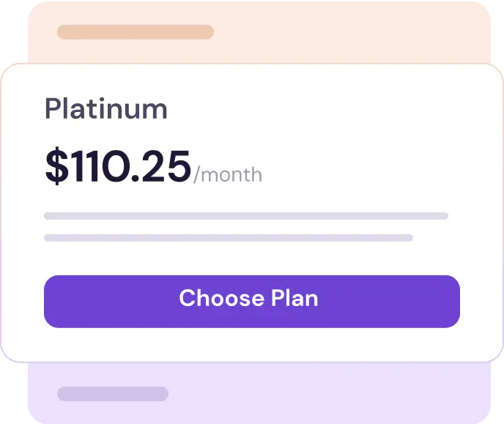Click the cents digits .25 in the price
This screenshot has width=504, height=424.
168,166
